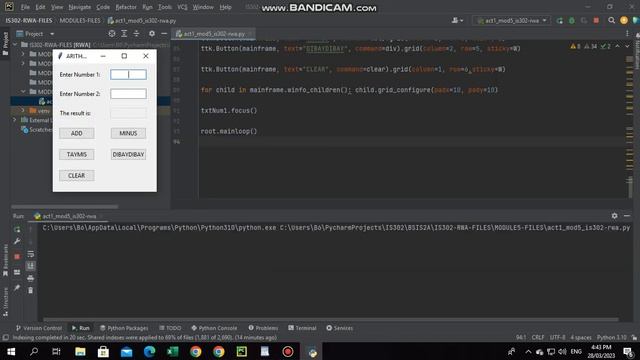Image resolution: width=640 pixels, height=360 pixels.
Task: Open the Tools menu
Action: coord(165,7)
